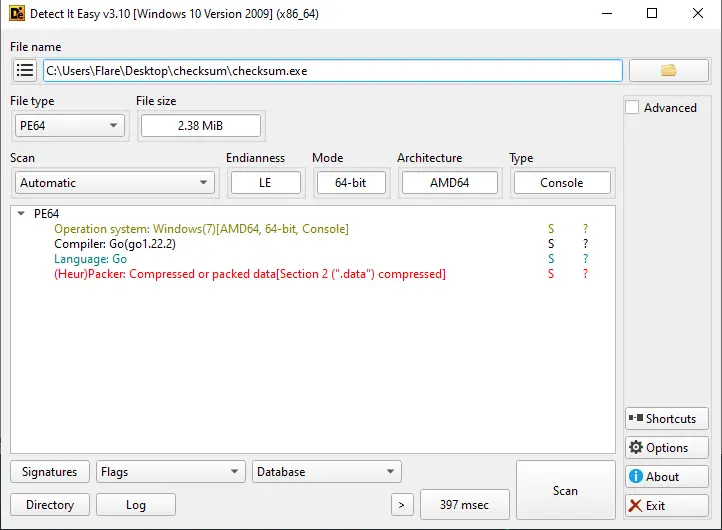This screenshot has width=722, height=530.
Task: Click the Signatures button
Action: (50, 472)
